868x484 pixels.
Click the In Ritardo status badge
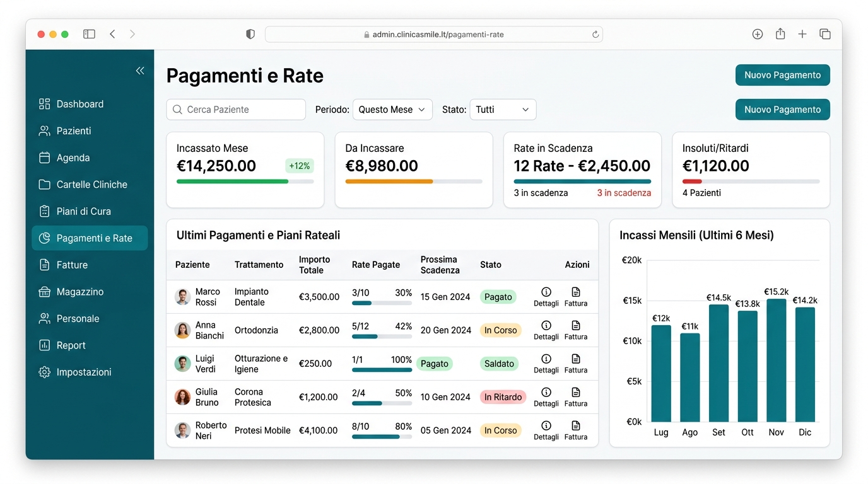click(503, 397)
